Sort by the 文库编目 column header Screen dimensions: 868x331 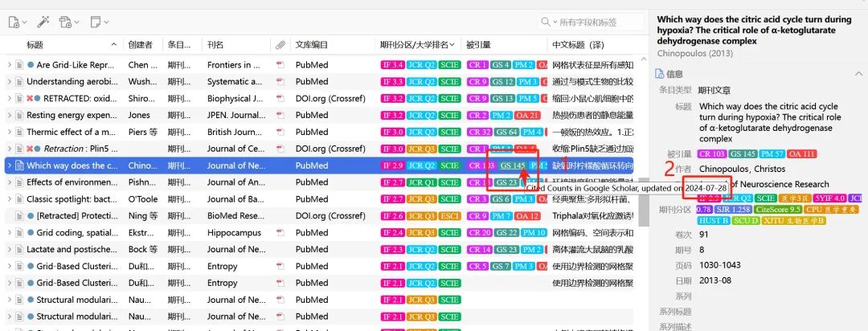click(332, 44)
